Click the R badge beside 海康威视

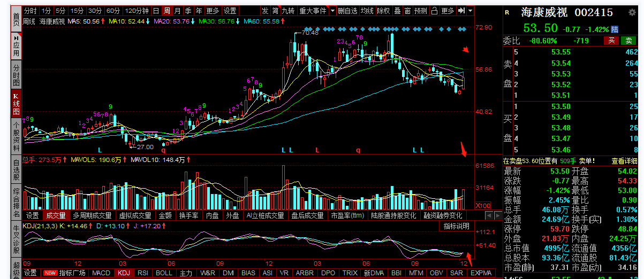point(507,12)
